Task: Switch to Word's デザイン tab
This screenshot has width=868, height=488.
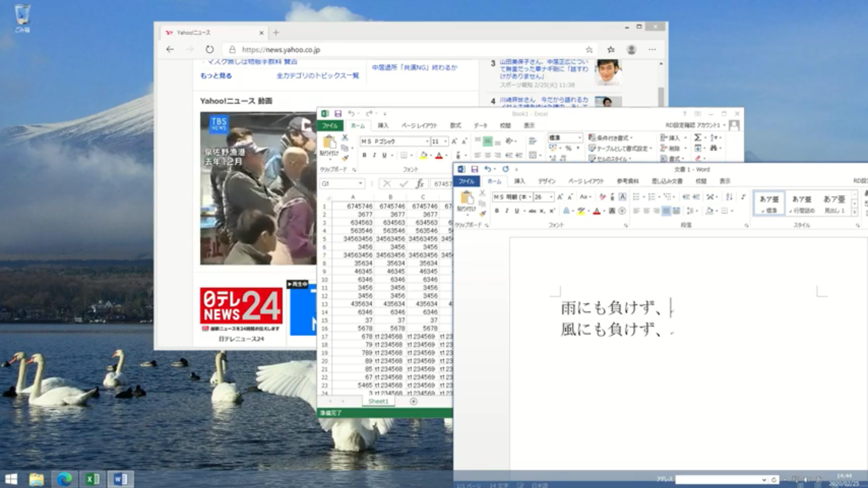Action: 547,181
